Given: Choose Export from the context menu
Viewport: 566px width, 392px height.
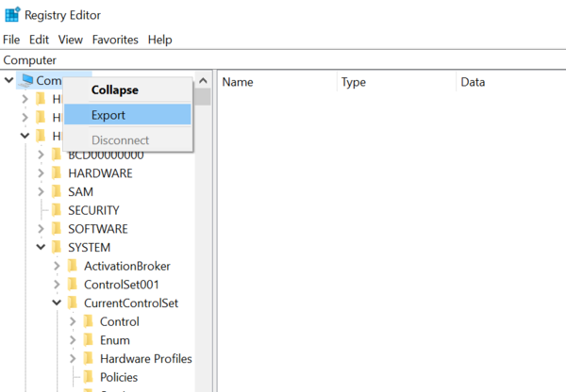Looking at the screenshot, I should 127,115.
